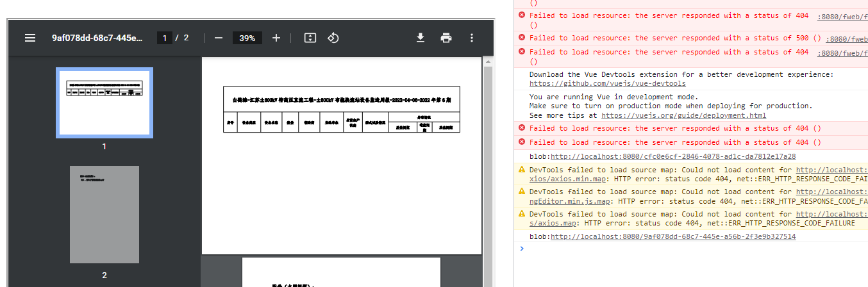Screen dimensions: 868x287
Task: Zoom out with the minus icon
Action: [219, 38]
